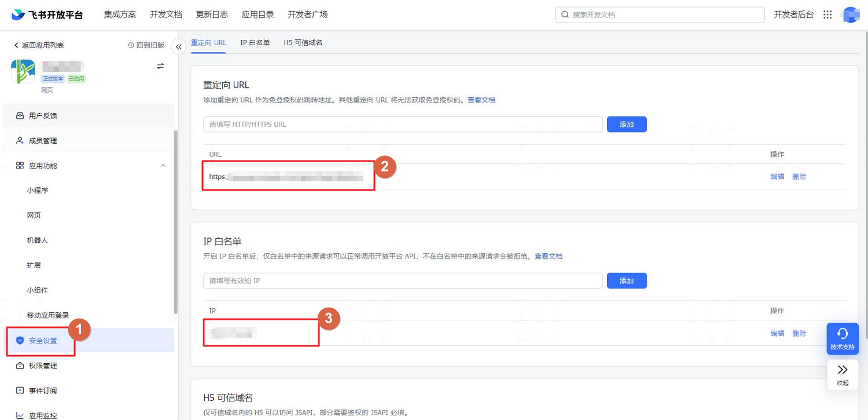Go to 开发者后台
Viewport: 868px width, 420px height.
coord(793,15)
